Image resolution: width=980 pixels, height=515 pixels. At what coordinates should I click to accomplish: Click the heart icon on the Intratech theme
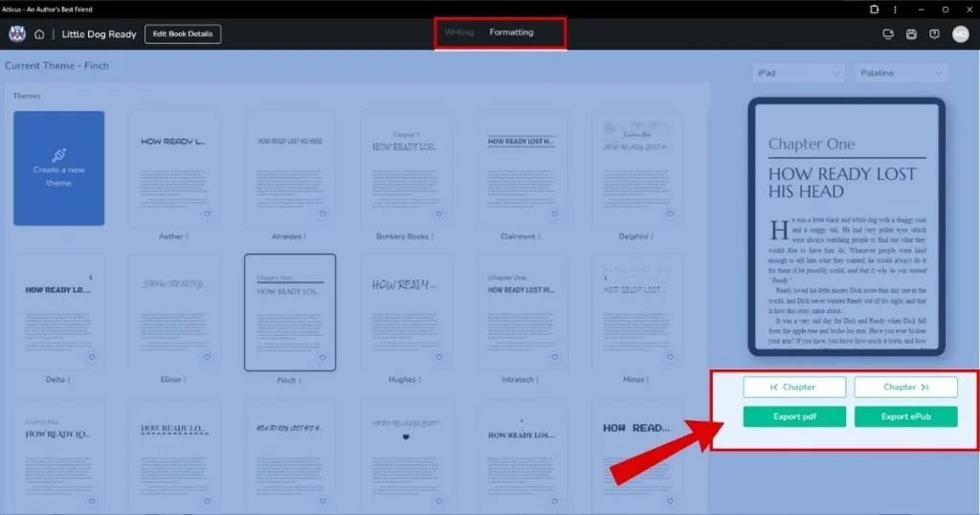click(x=554, y=357)
